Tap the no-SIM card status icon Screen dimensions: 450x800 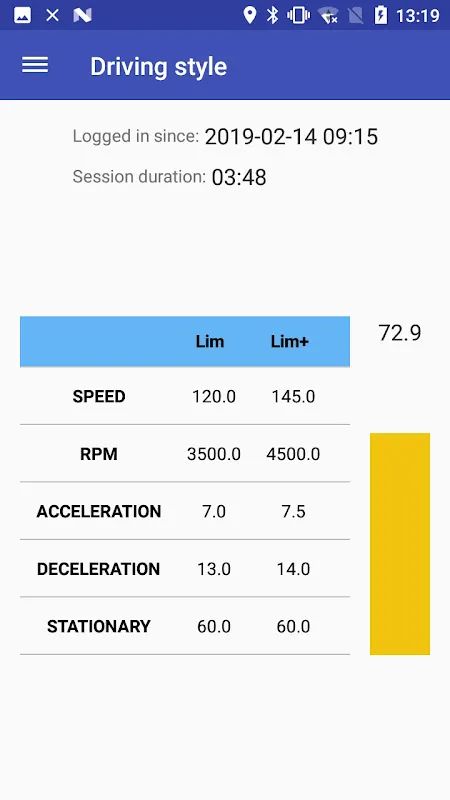(356, 15)
